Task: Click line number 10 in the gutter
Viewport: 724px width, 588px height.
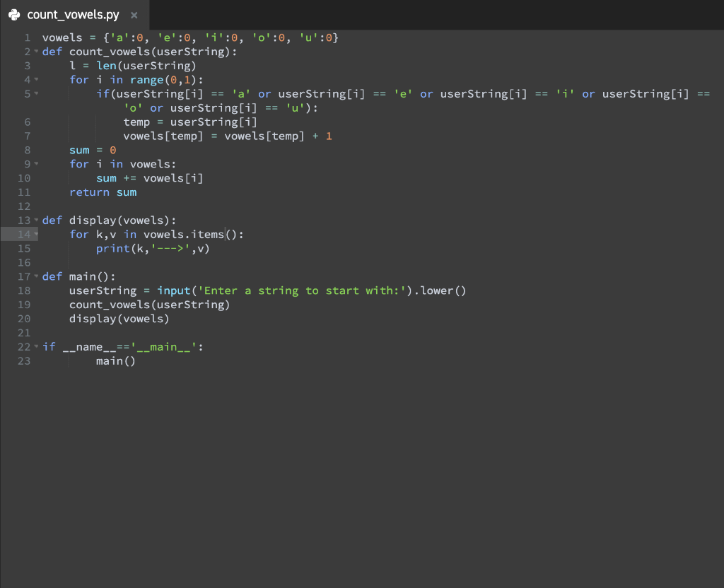Action: pos(24,177)
